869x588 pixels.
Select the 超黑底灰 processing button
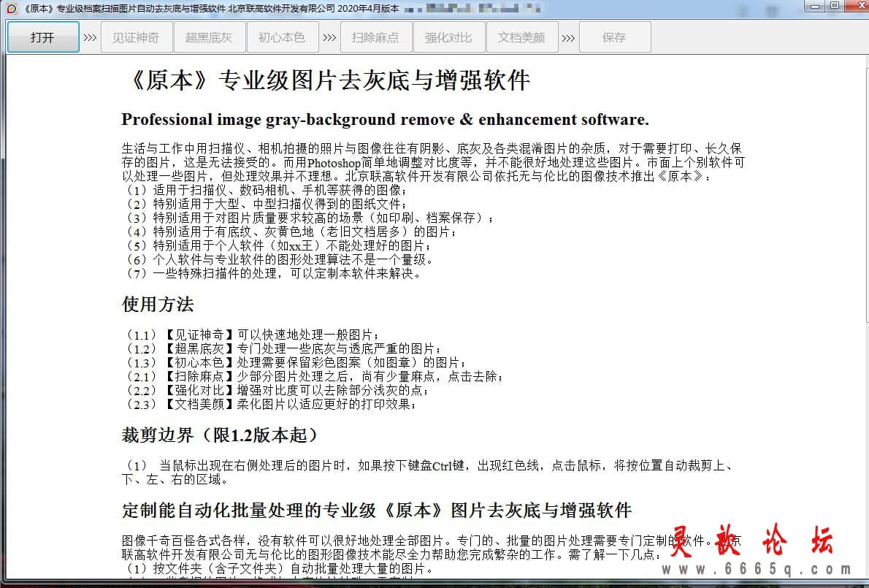pyautogui.click(x=209, y=37)
